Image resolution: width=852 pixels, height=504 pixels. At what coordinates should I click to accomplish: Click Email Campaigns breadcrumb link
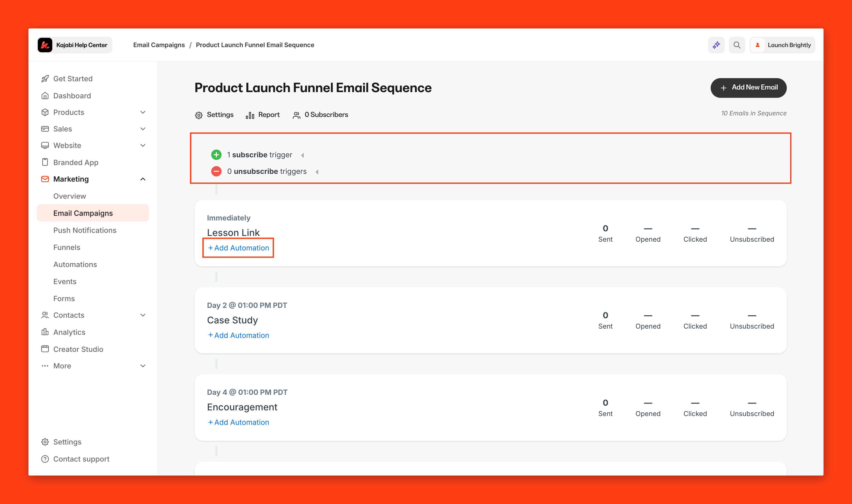159,45
